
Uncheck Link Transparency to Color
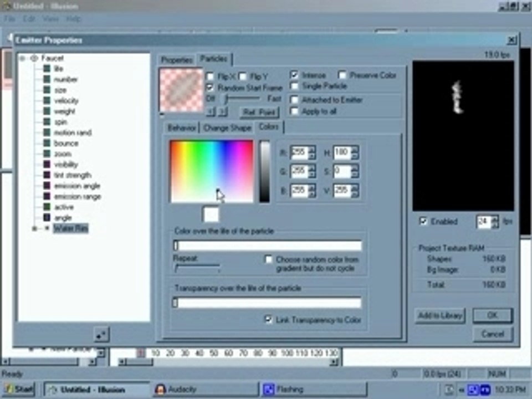pos(268,319)
